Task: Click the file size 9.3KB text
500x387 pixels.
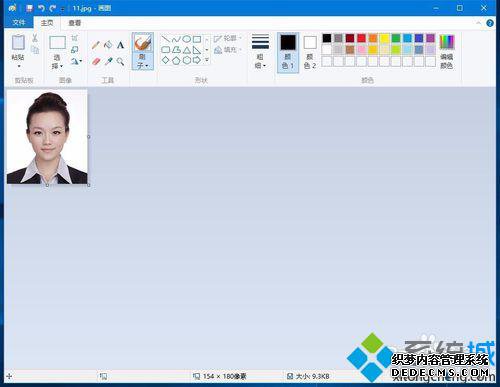Action: 312,376
